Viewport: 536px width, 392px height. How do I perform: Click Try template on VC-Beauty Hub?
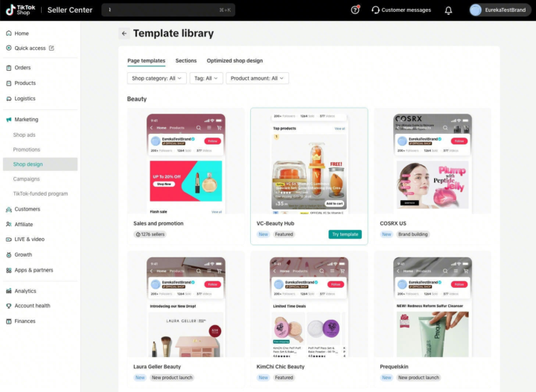(x=345, y=234)
